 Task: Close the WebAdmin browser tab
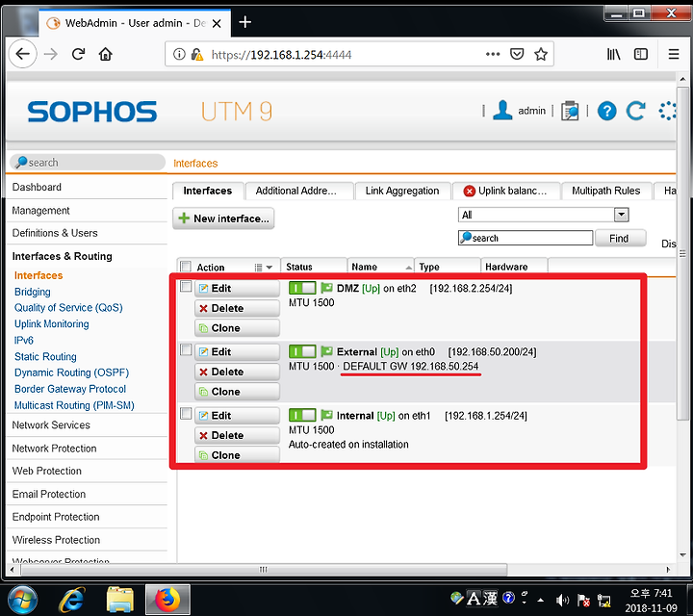[x=217, y=23]
